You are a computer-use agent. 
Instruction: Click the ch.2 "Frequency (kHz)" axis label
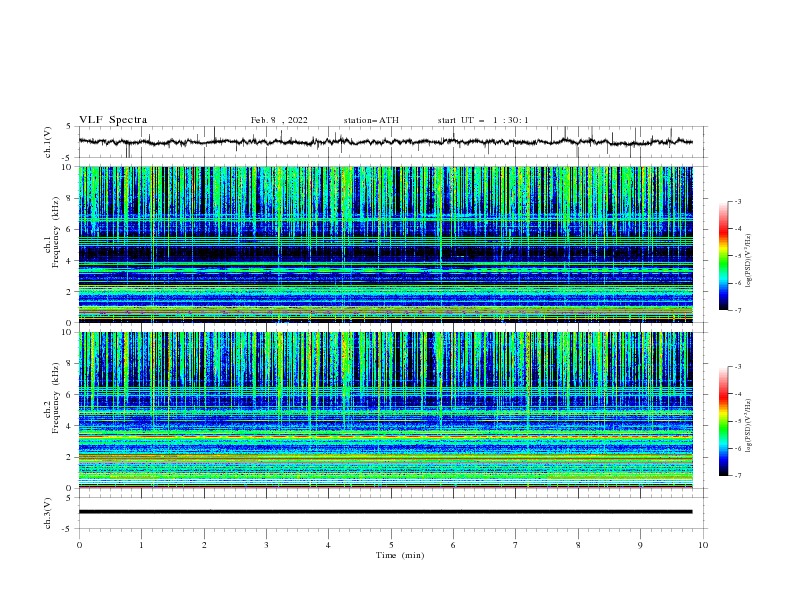56,397
